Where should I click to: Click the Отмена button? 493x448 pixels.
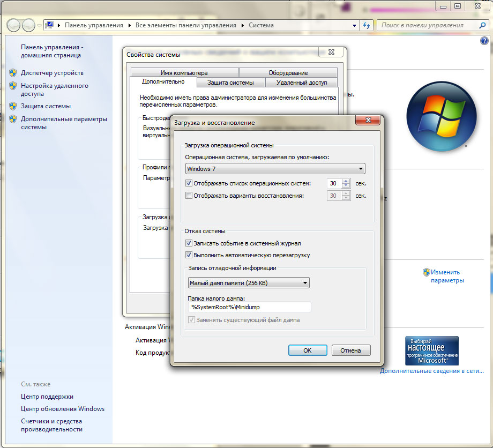point(351,350)
